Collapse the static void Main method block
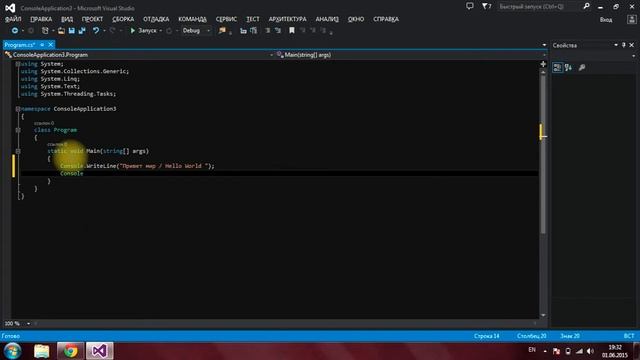The height and width of the screenshot is (360, 640). (18, 151)
